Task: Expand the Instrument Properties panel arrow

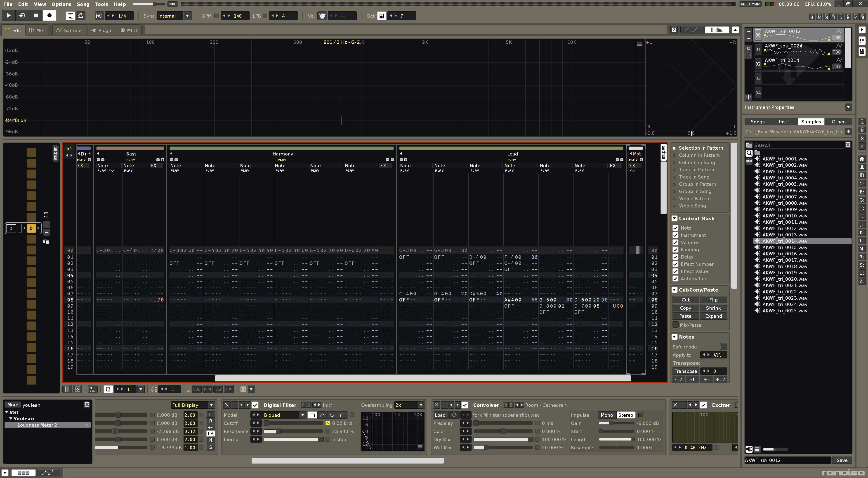Action: (x=848, y=107)
